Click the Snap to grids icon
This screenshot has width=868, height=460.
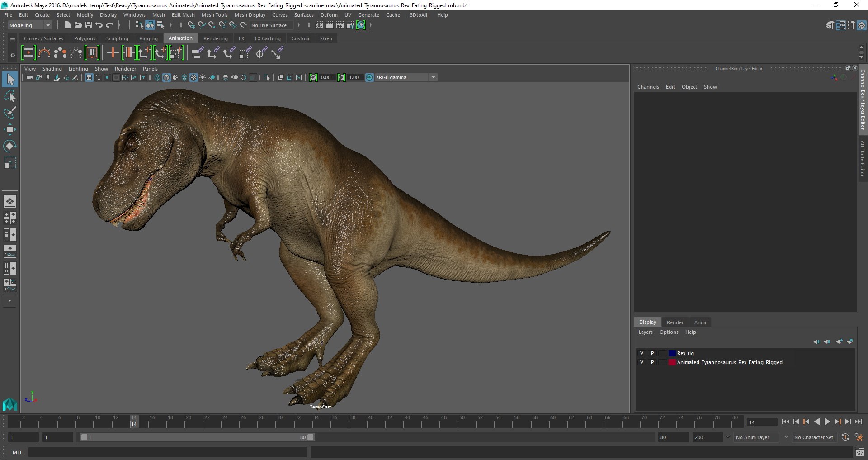pos(191,25)
